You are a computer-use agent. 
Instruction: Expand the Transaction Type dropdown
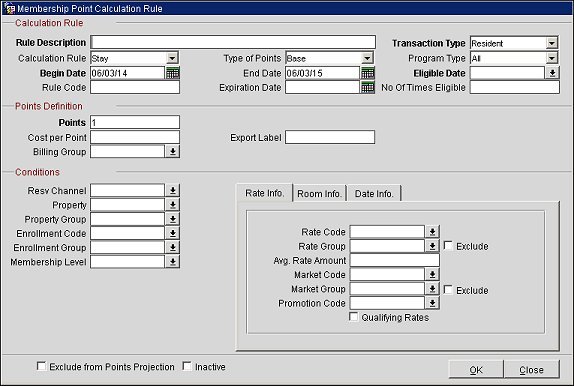coord(552,43)
